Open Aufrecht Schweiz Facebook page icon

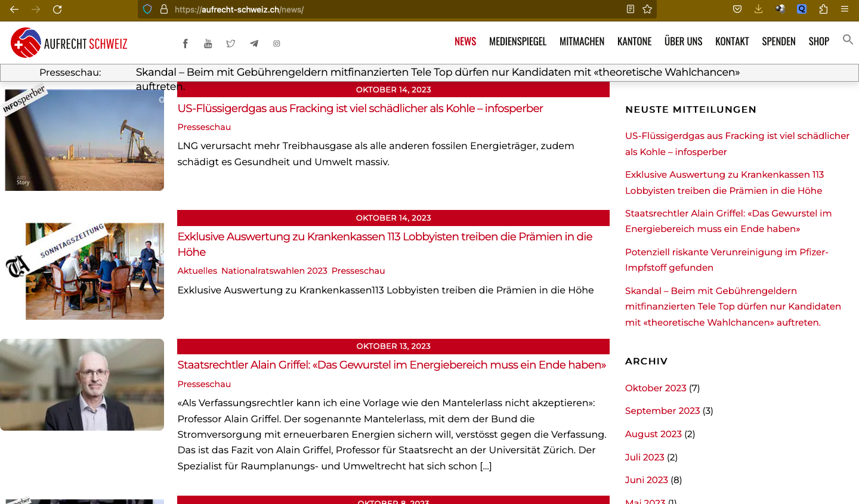pyautogui.click(x=186, y=44)
